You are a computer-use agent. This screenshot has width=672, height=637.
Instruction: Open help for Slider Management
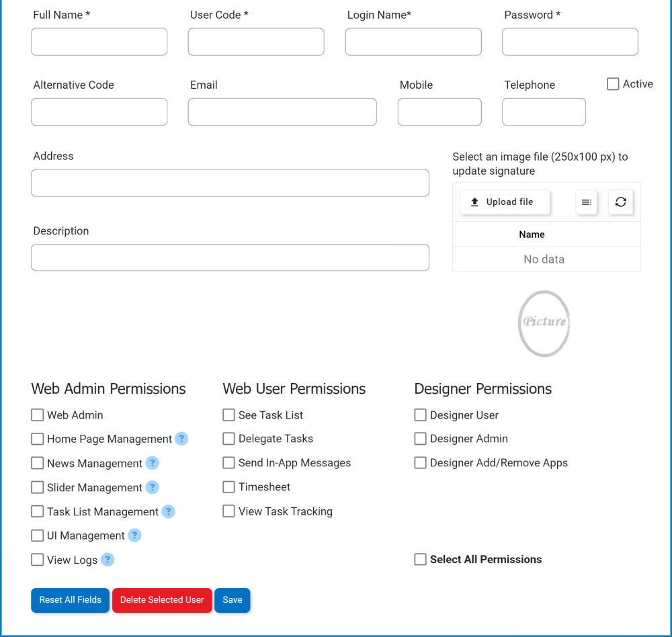[153, 487]
